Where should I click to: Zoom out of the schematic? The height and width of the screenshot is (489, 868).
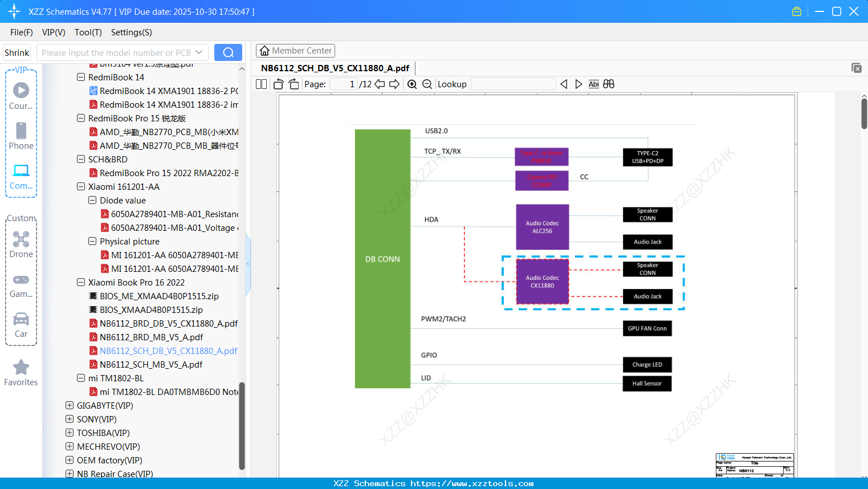427,84
